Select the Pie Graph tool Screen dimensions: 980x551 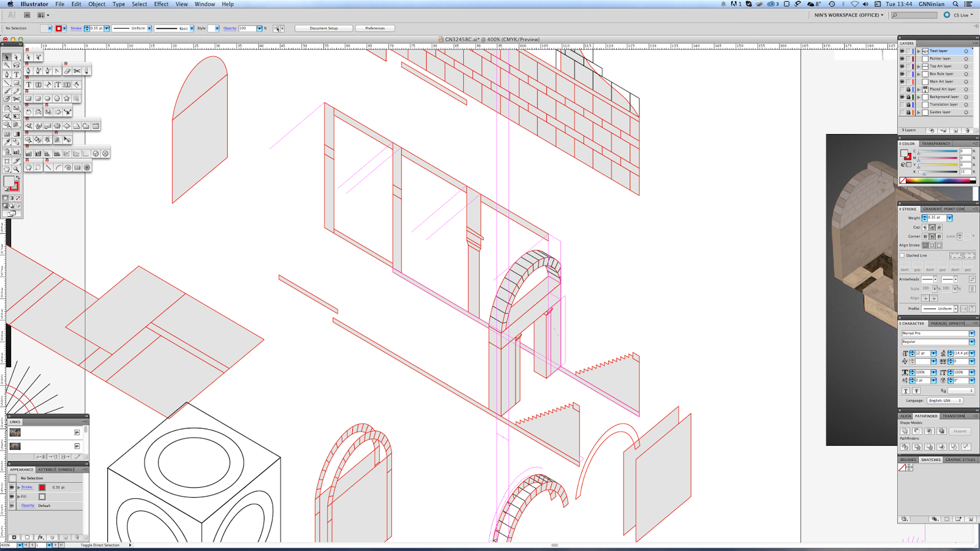click(x=96, y=154)
